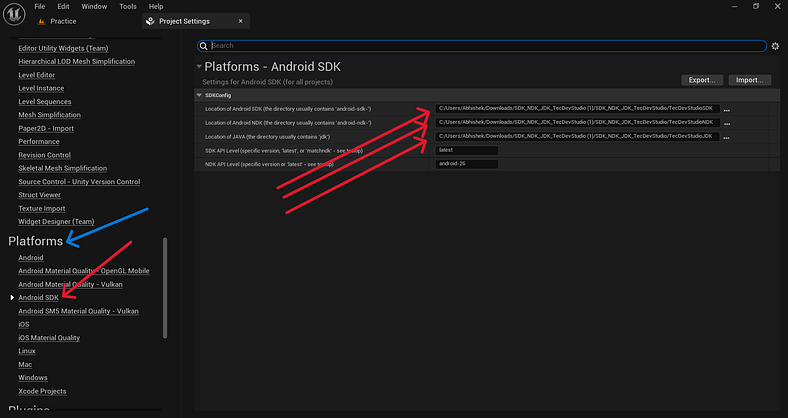
Task: Click the Android SDK location path field
Action: tap(577, 109)
